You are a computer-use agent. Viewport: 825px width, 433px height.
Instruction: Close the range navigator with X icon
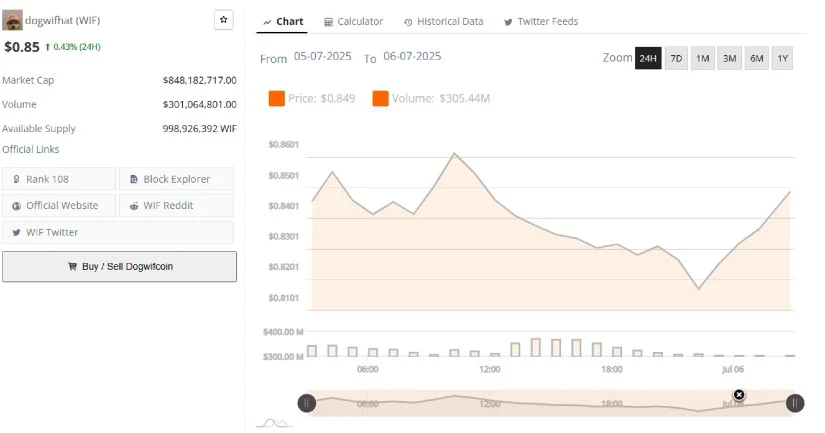[739, 395]
